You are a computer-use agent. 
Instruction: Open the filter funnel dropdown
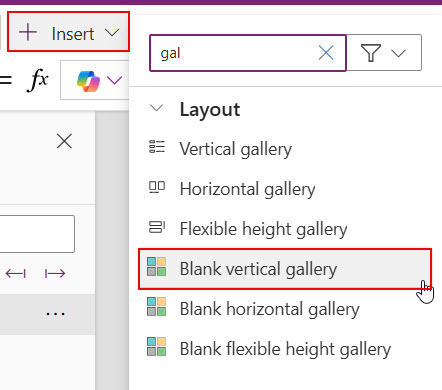click(384, 53)
